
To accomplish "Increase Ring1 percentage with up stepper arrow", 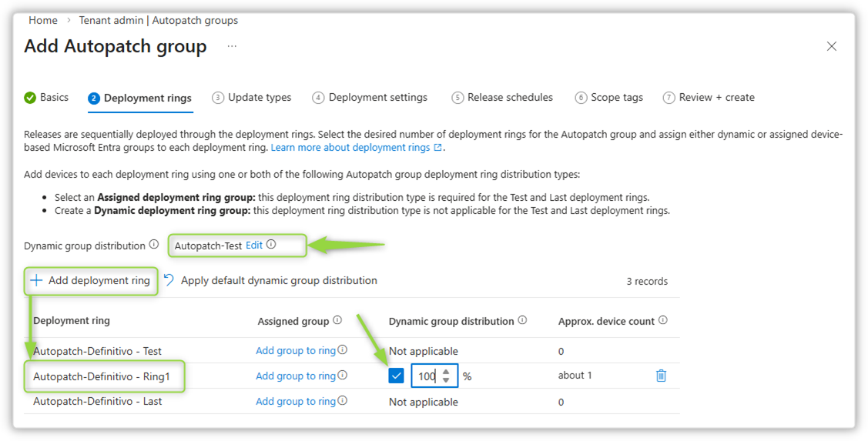I will pos(446,372).
